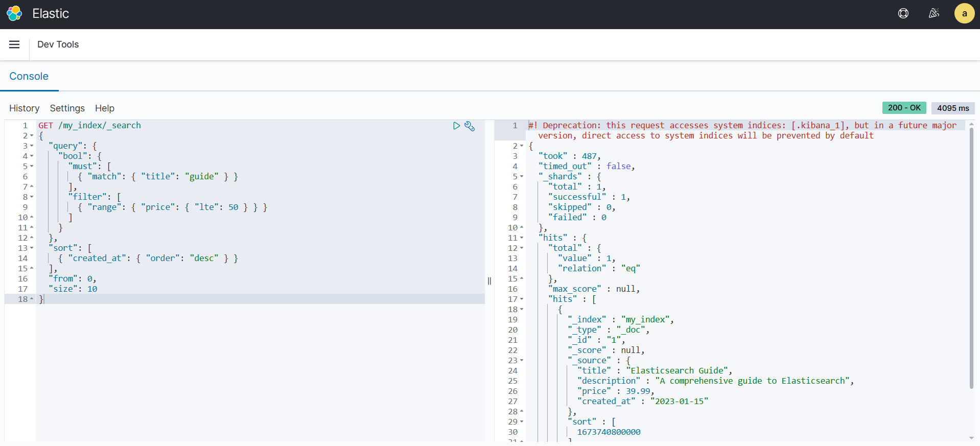Screen dimensions: 980x446
Task: Click the 4095 ms response time badge
Action: click(953, 108)
